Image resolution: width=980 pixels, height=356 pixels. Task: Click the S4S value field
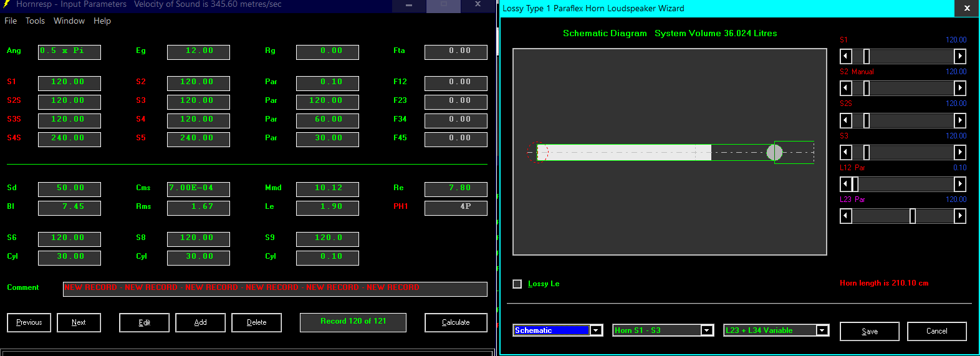pyautogui.click(x=69, y=139)
